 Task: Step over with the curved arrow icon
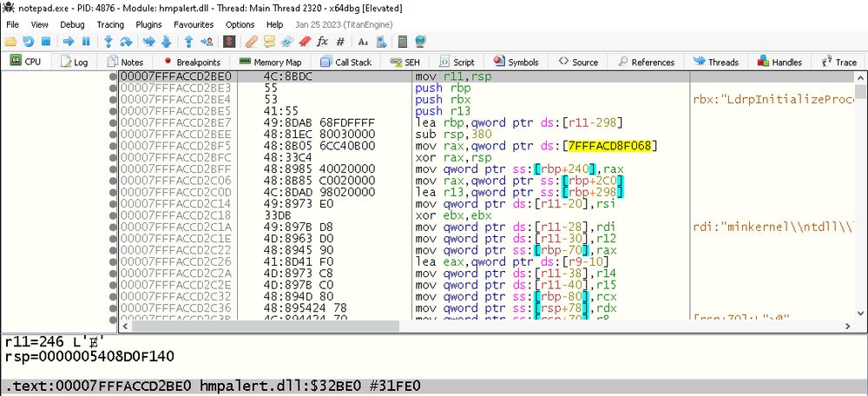tap(126, 42)
